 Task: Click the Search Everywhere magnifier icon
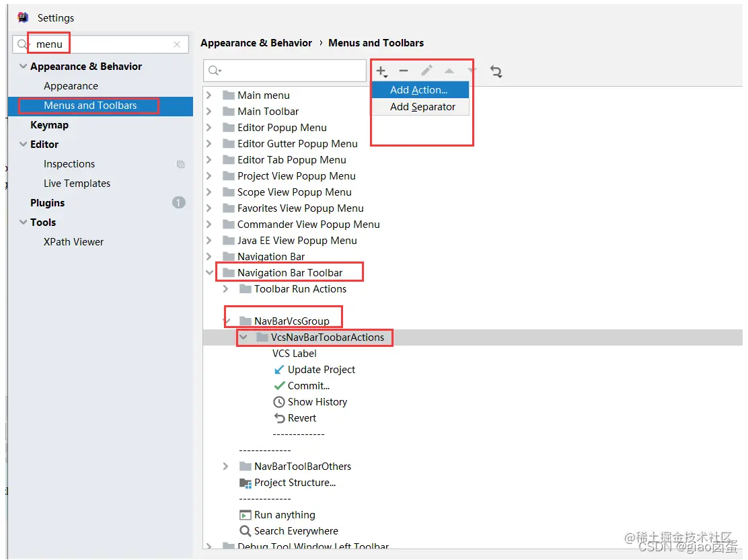[246, 531]
